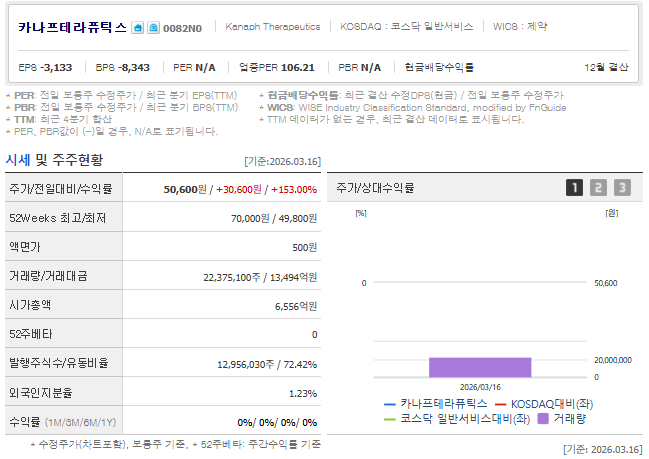This screenshot has height=459, width=649.
Task: Click the [기준: 2026.03.16] date below the chart
Action: [x=602, y=449]
